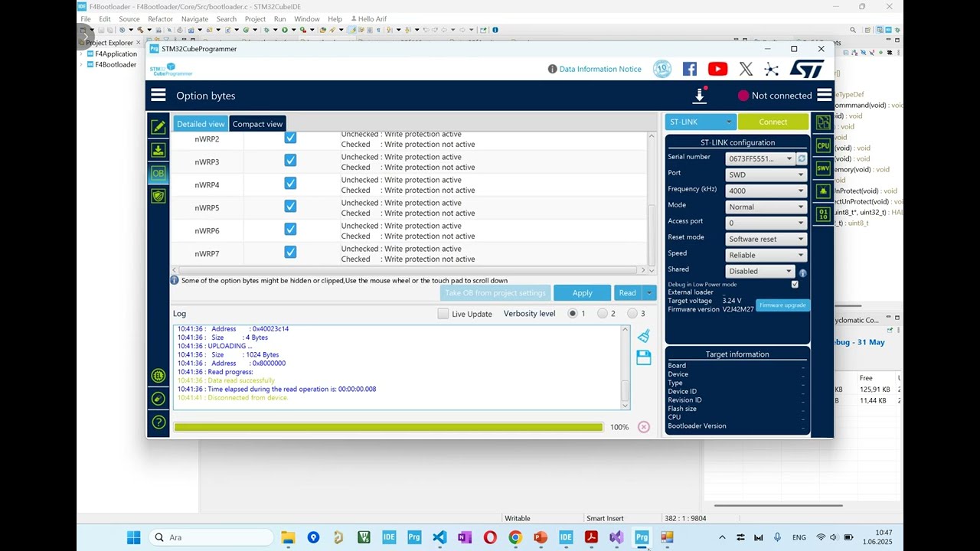Screen dimensions: 980x551
Task: Uncheck the nWRP3 checkbox
Action: tap(290, 160)
